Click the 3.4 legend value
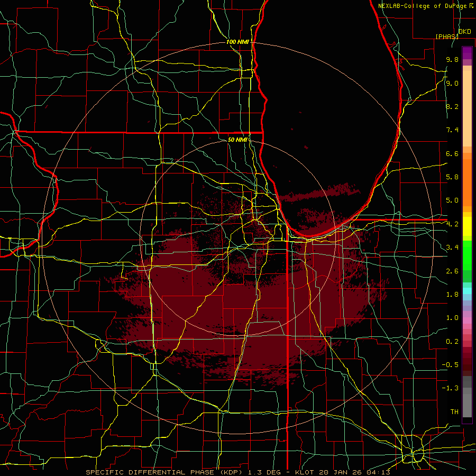The width and height of the screenshot is (476, 476). pos(452,248)
